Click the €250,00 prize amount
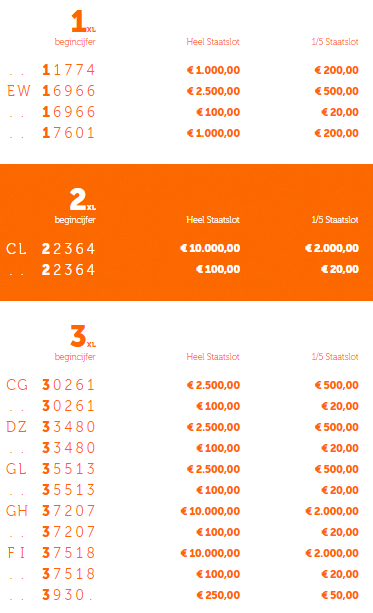 coord(218,595)
